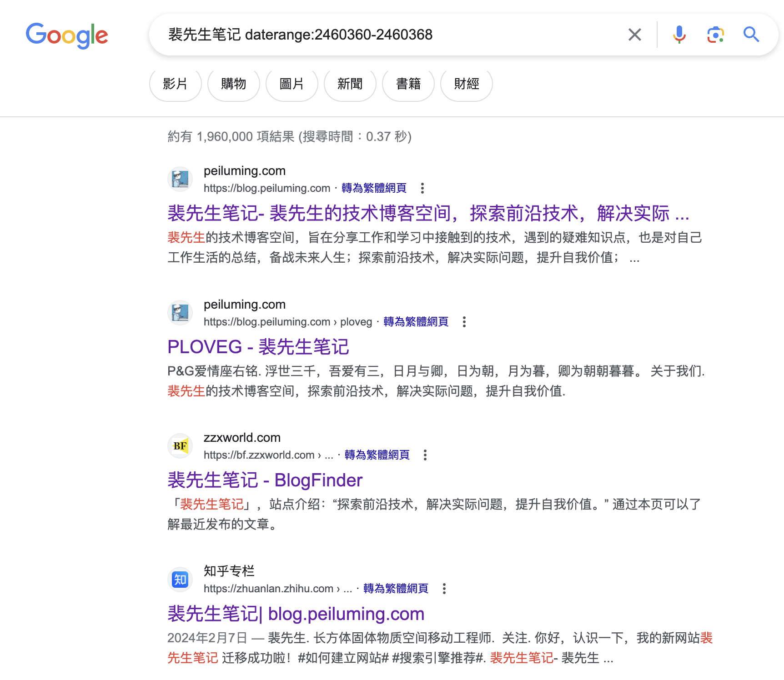Expand the options menu for PLOVEG result
Screen dimensions: 784x680
464,322
